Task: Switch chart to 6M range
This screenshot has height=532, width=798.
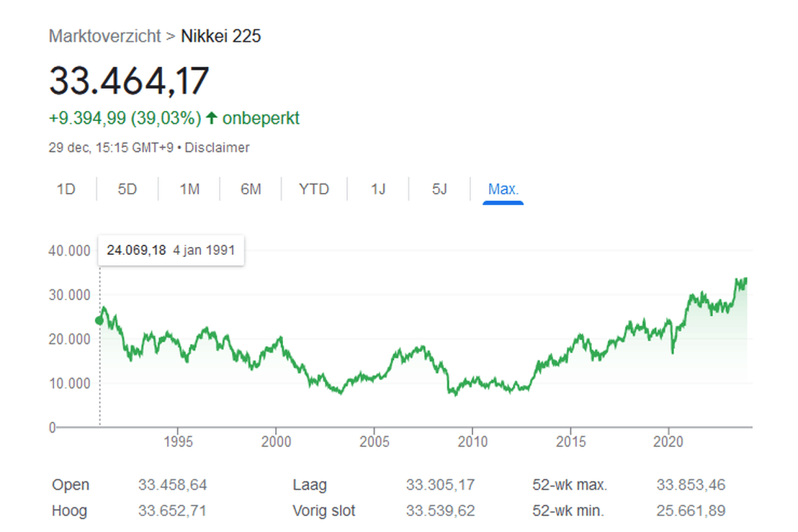Action: pos(251,189)
